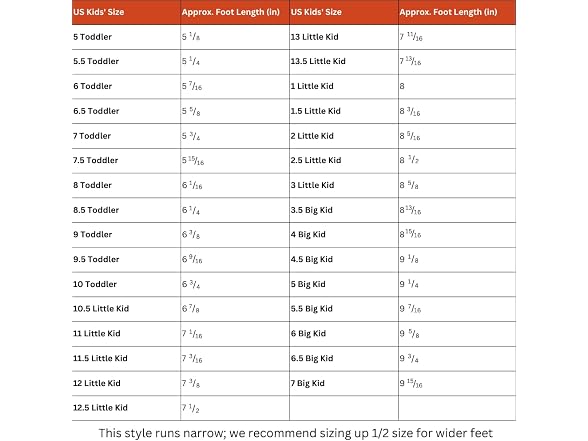Click the '6.5 Big Kid' row label
The height and width of the screenshot is (441, 588).
(x=344, y=358)
